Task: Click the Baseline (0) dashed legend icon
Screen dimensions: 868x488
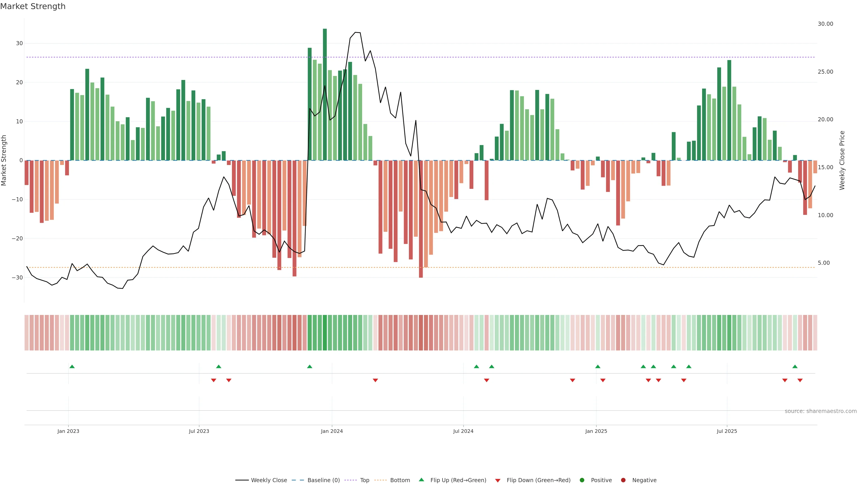Action: [x=297, y=480]
